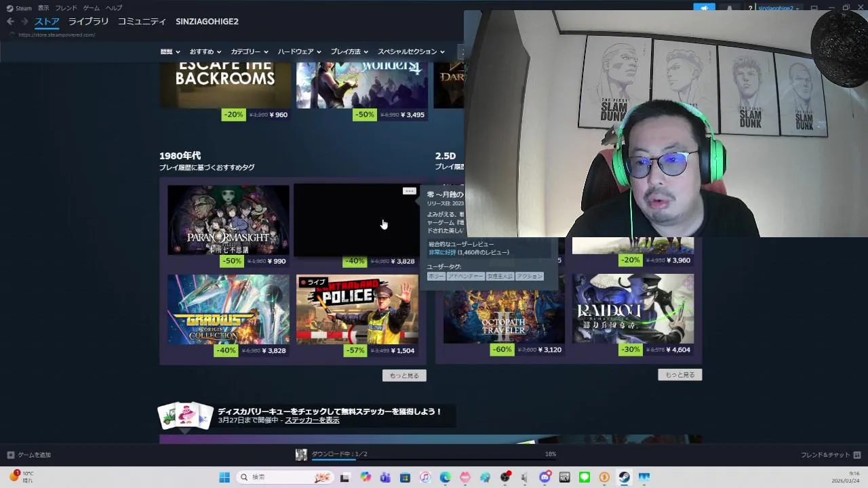Go back with the Steam back arrow
The height and width of the screenshot is (488, 868).
(x=10, y=22)
